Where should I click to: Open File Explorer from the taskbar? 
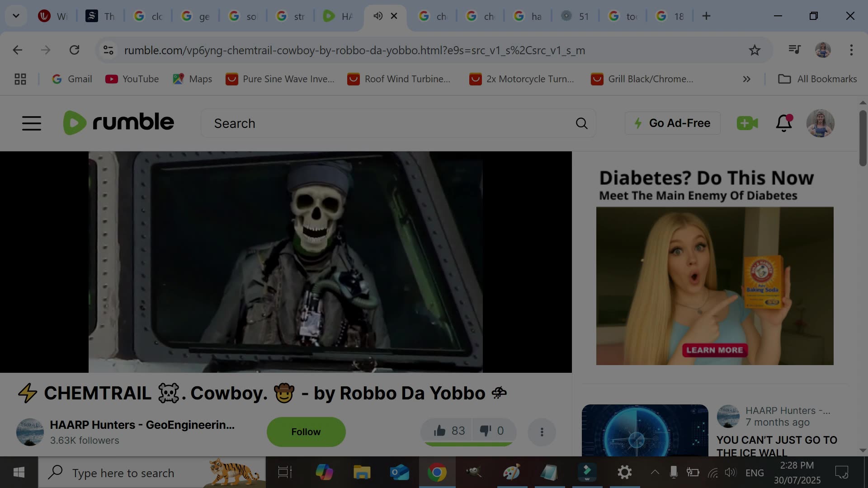[362, 473]
